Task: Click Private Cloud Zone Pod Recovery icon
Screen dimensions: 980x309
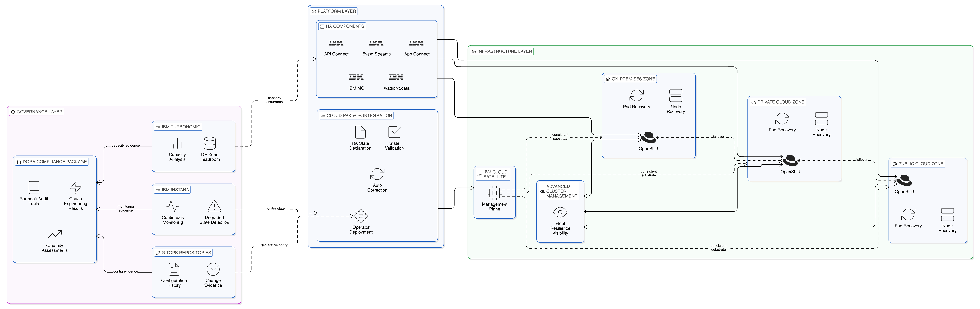Action: click(x=782, y=118)
